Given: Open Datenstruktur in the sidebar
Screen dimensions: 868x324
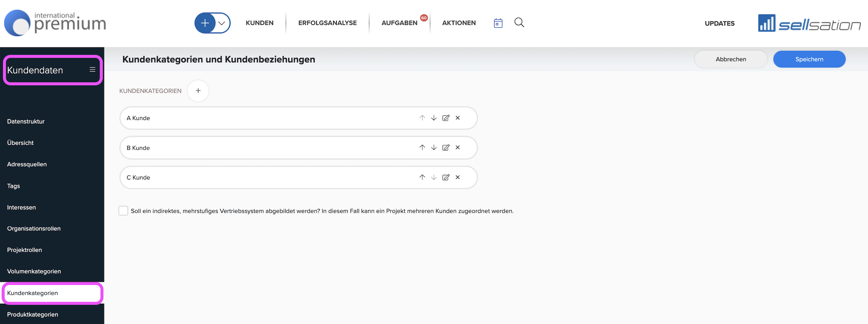Looking at the screenshot, I should click(x=25, y=121).
